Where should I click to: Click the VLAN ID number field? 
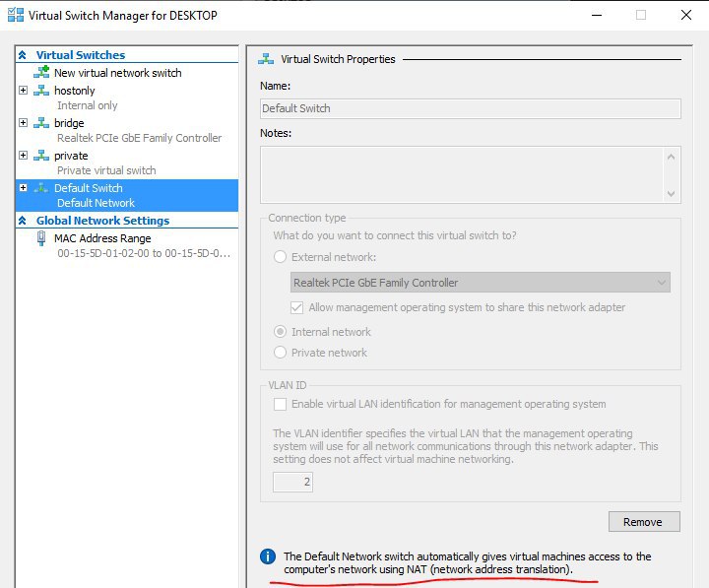(x=292, y=482)
